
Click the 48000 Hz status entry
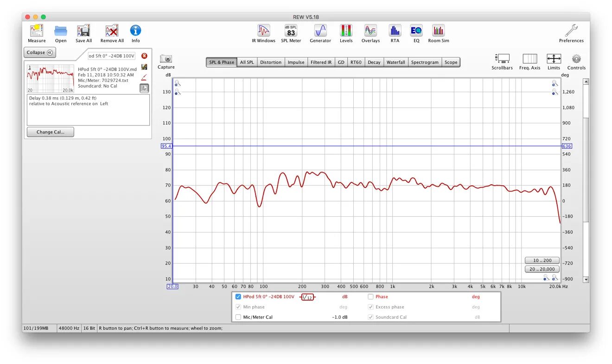pyautogui.click(x=69, y=328)
